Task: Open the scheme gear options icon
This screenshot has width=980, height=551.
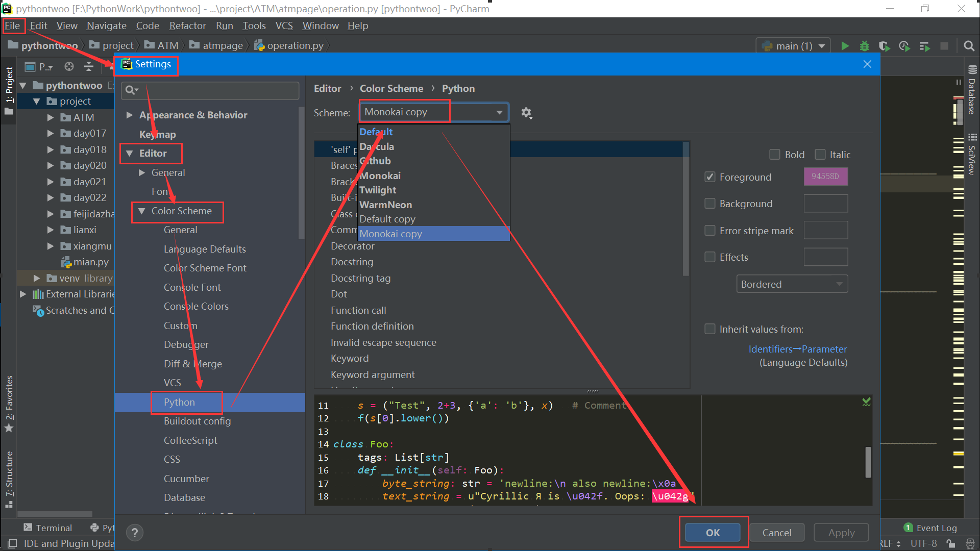Action: (527, 113)
